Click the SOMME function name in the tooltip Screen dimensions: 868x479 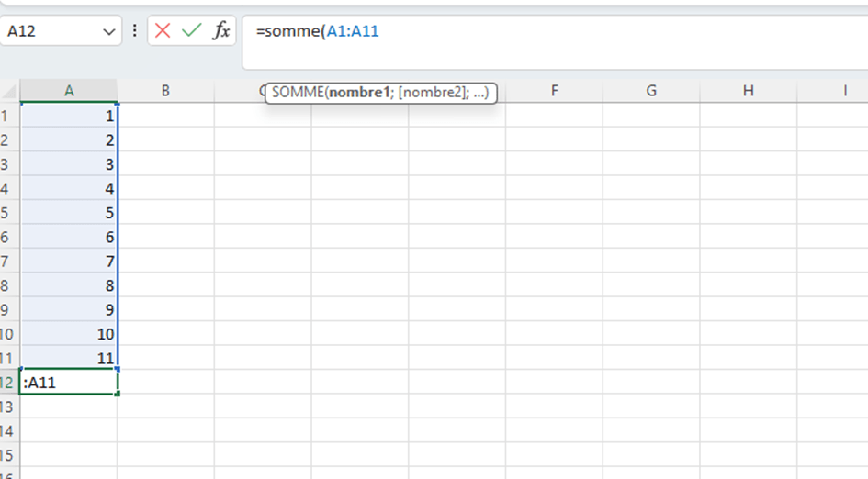pos(299,93)
